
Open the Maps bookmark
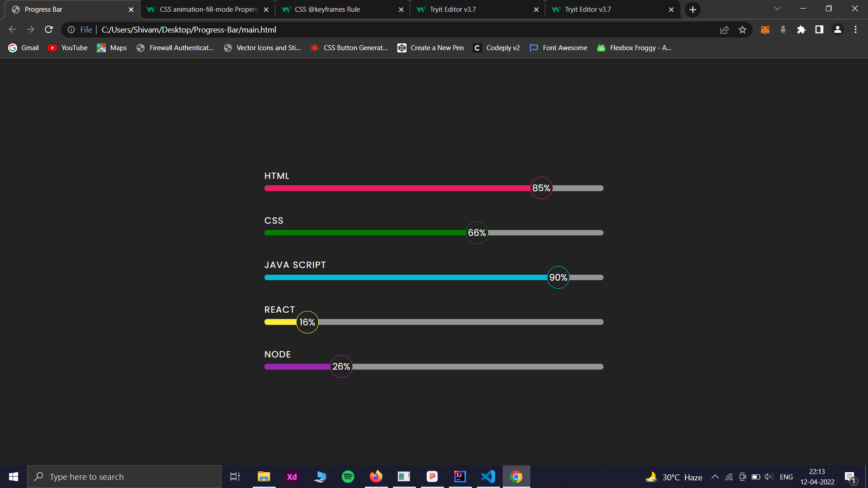pos(111,47)
